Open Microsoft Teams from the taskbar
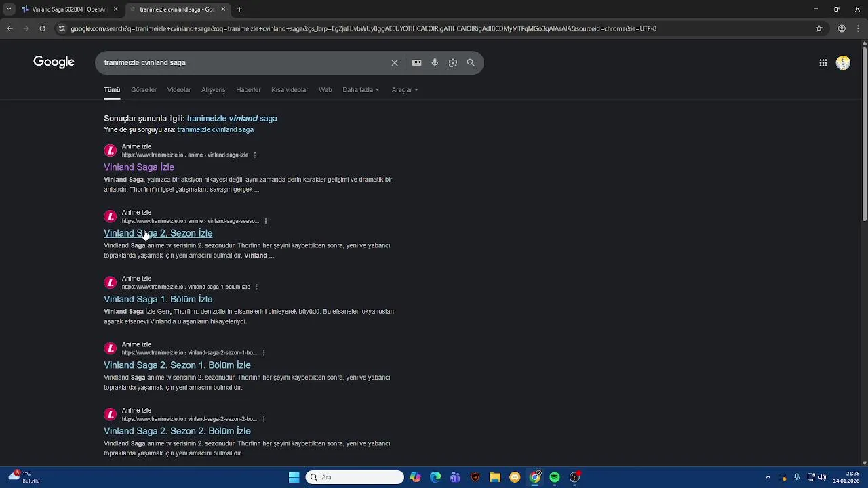This screenshot has width=868, height=488. pyautogui.click(x=455, y=477)
